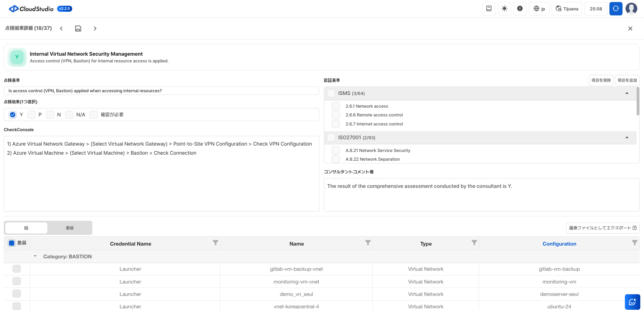The image size is (644, 310).
Task: Check the 2.6.6 Remote access control box
Action: (x=336, y=115)
